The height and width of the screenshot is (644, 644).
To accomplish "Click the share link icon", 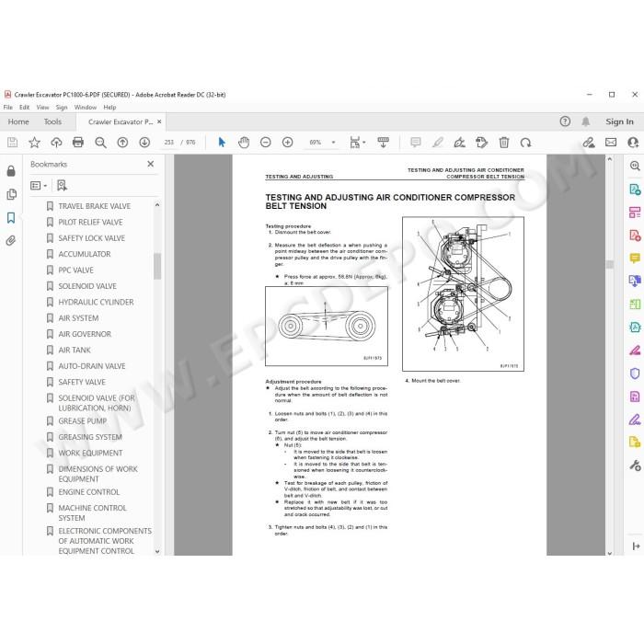I will coord(589,143).
